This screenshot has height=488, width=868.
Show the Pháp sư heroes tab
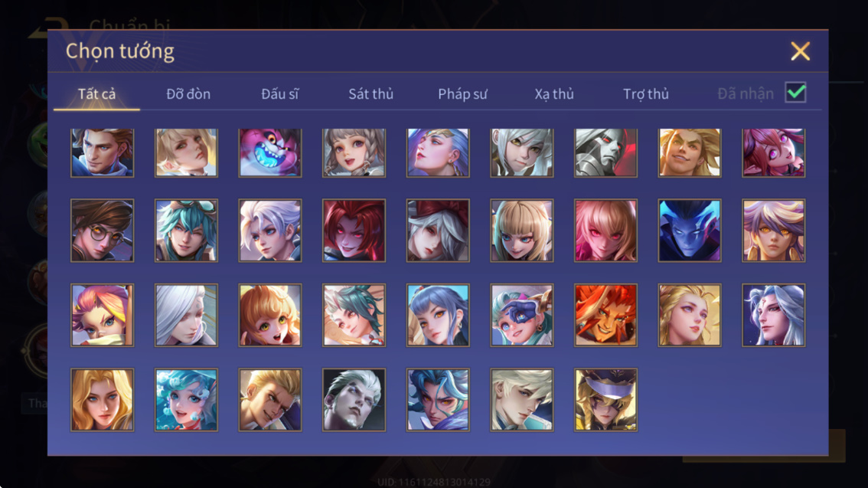click(462, 94)
